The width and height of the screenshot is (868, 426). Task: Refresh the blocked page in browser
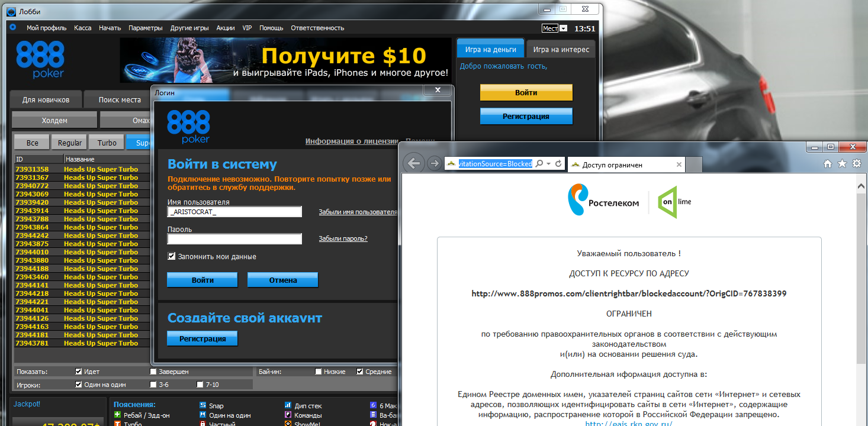(x=558, y=163)
